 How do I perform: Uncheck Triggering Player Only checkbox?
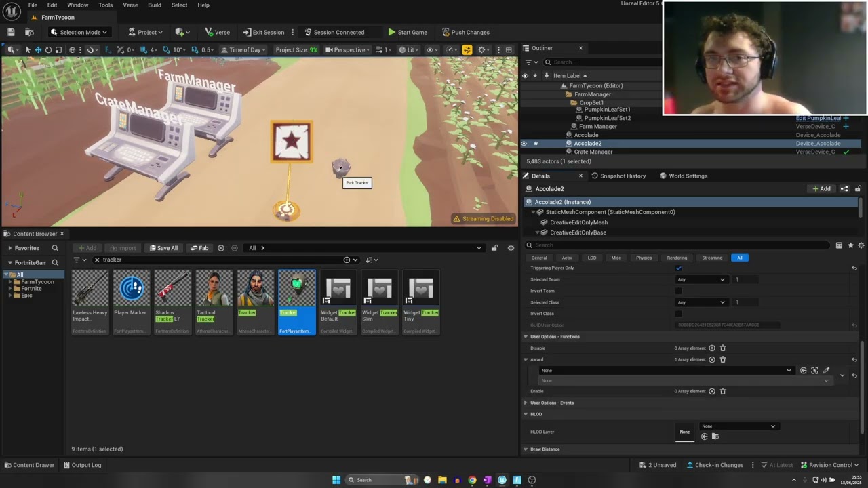(678, 268)
